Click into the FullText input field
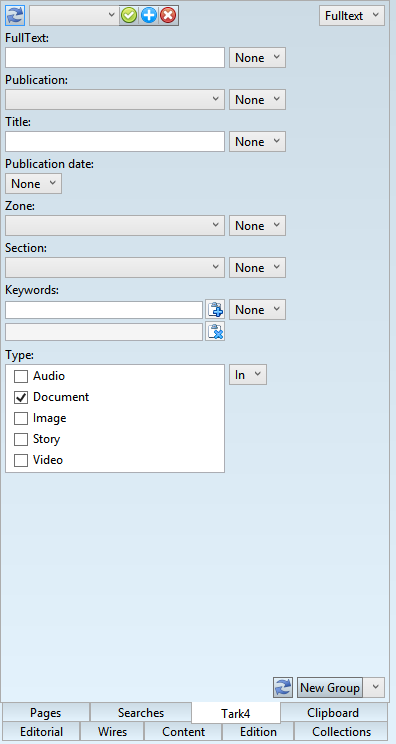Image resolution: width=396 pixels, height=744 pixels. tap(115, 57)
